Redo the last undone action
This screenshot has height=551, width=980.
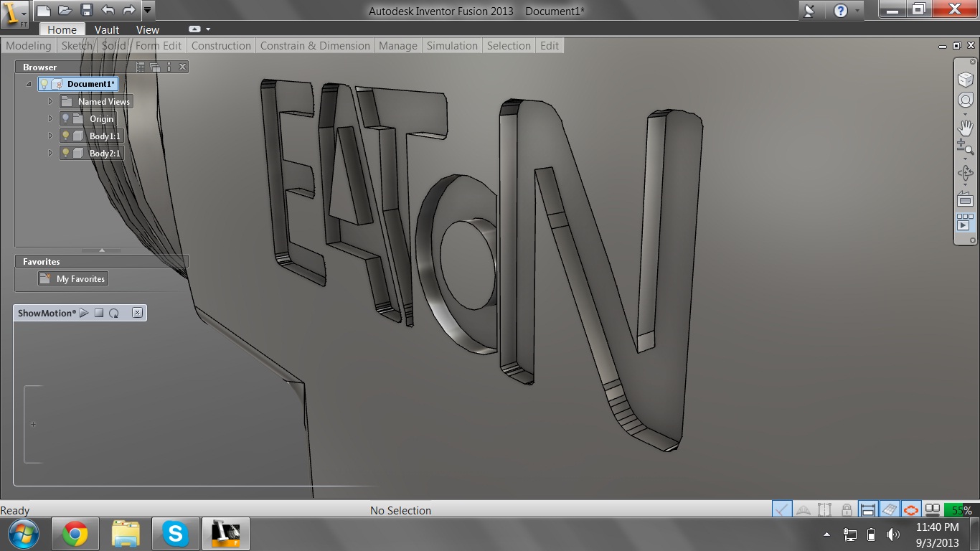pos(129,10)
